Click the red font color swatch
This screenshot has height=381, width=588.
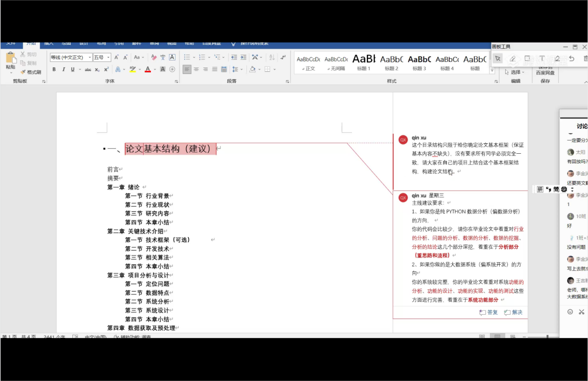tap(148, 69)
